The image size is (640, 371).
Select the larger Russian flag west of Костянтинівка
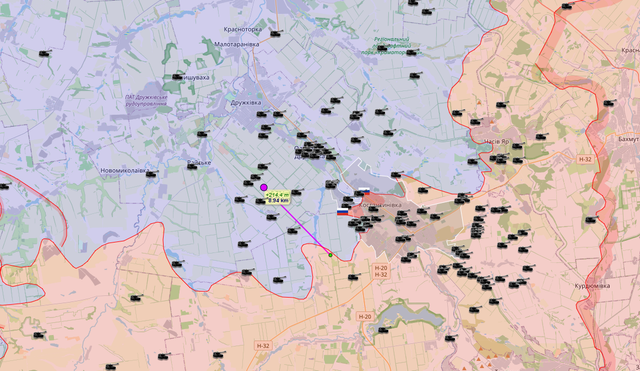click(x=342, y=211)
